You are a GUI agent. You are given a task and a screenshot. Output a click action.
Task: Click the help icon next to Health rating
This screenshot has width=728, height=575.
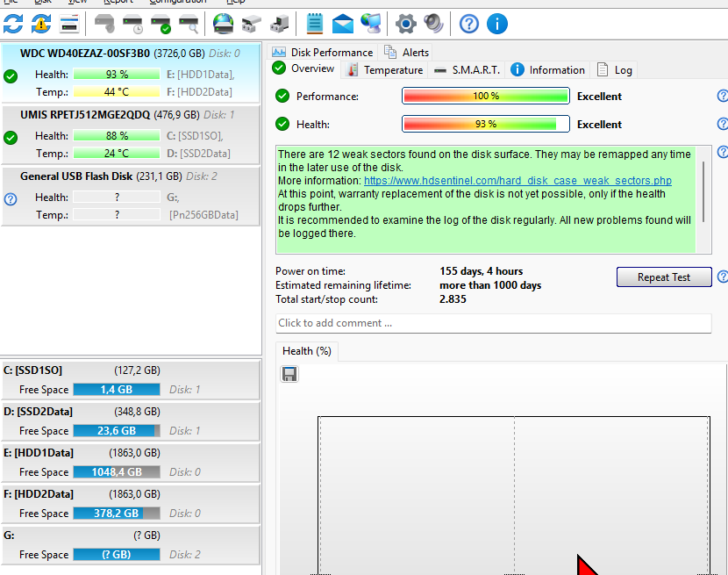[x=723, y=124]
